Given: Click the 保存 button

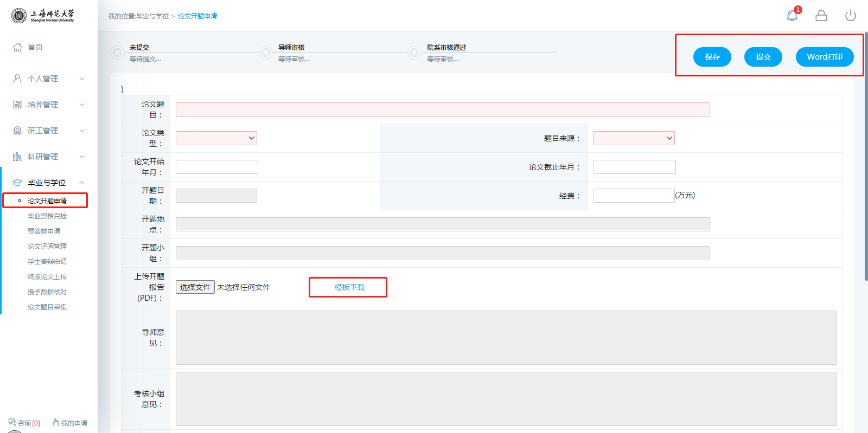Looking at the screenshot, I should pyautogui.click(x=712, y=57).
